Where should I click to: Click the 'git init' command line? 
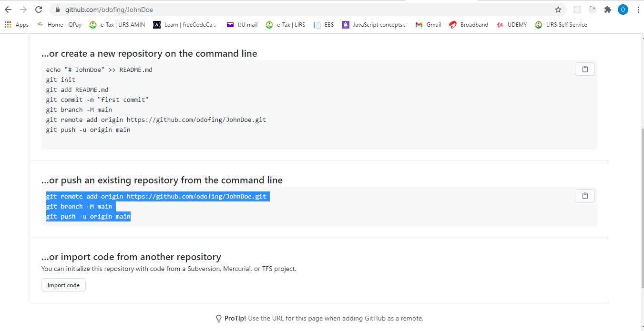click(x=61, y=80)
